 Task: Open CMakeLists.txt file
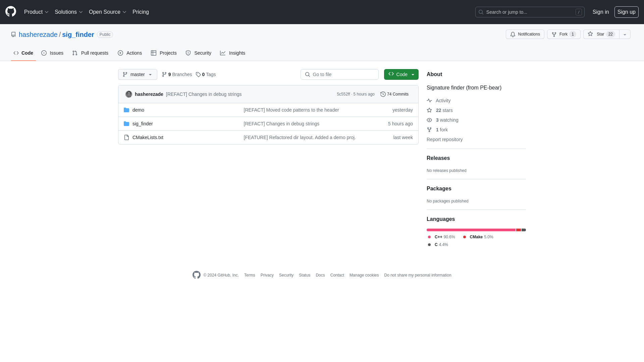click(x=148, y=137)
